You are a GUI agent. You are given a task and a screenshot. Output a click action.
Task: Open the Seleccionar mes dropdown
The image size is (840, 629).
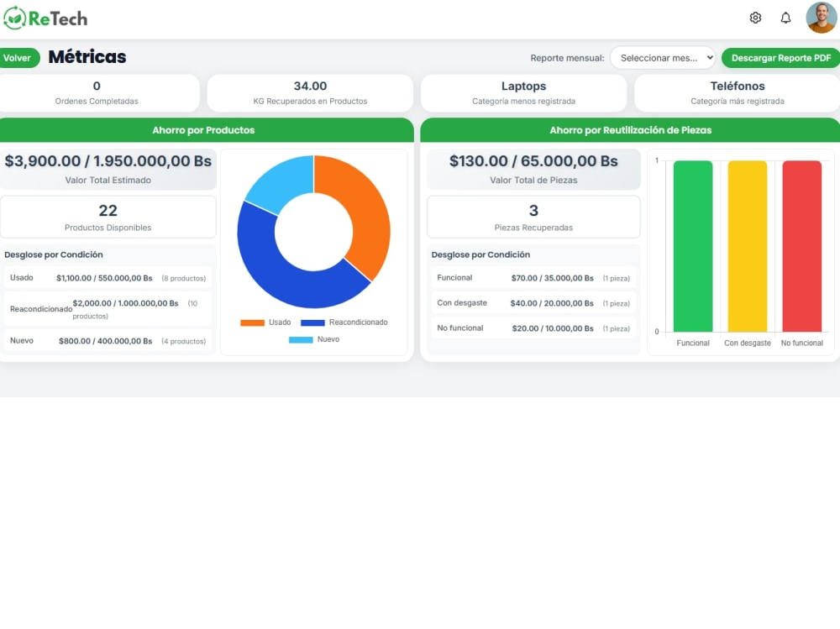tap(663, 58)
